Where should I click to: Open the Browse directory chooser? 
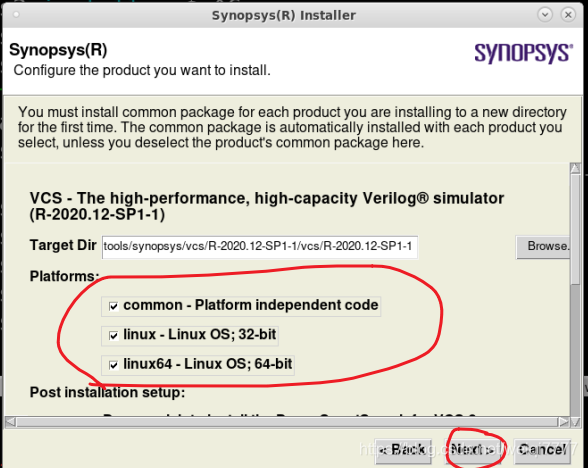543,246
